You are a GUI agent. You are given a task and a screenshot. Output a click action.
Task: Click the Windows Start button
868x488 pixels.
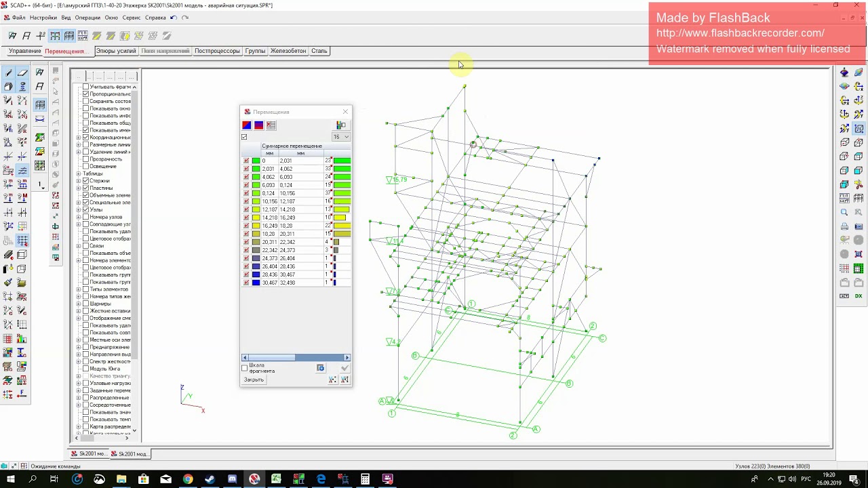coord(11,479)
